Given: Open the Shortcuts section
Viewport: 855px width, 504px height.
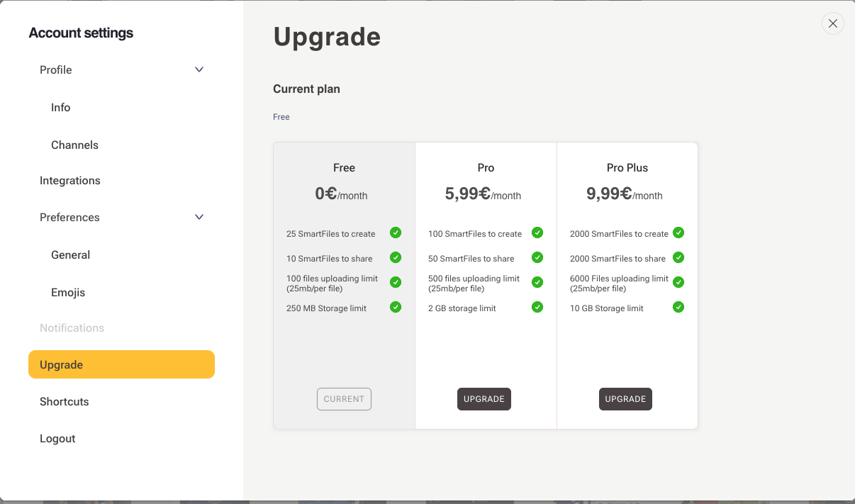Looking at the screenshot, I should coord(65,402).
